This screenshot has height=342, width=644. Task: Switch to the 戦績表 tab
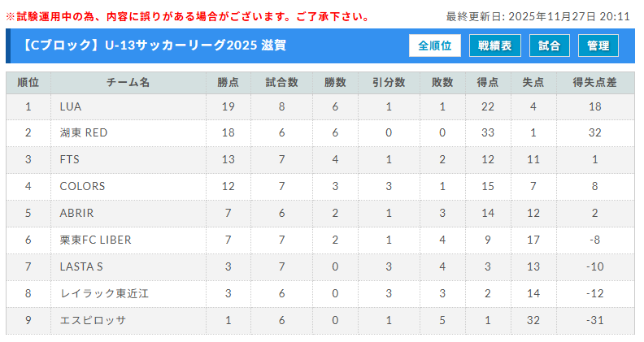point(495,45)
